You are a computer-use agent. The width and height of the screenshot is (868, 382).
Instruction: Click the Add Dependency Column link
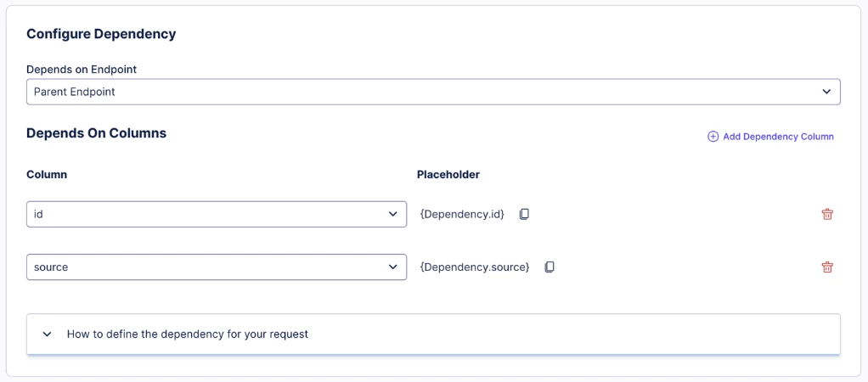[778, 137]
